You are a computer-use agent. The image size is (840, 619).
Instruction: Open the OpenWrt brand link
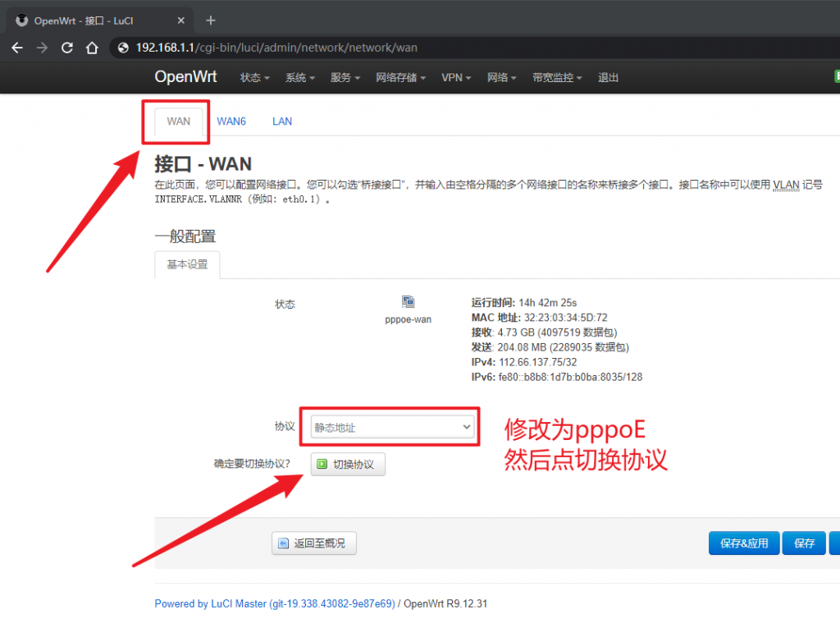click(x=185, y=76)
